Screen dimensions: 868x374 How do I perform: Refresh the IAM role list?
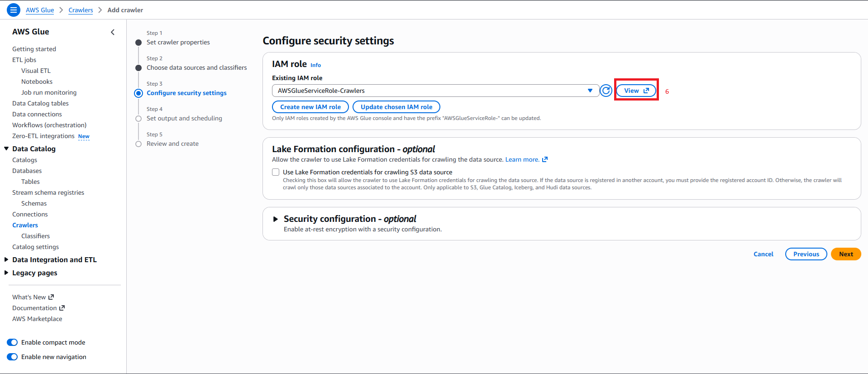click(606, 91)
